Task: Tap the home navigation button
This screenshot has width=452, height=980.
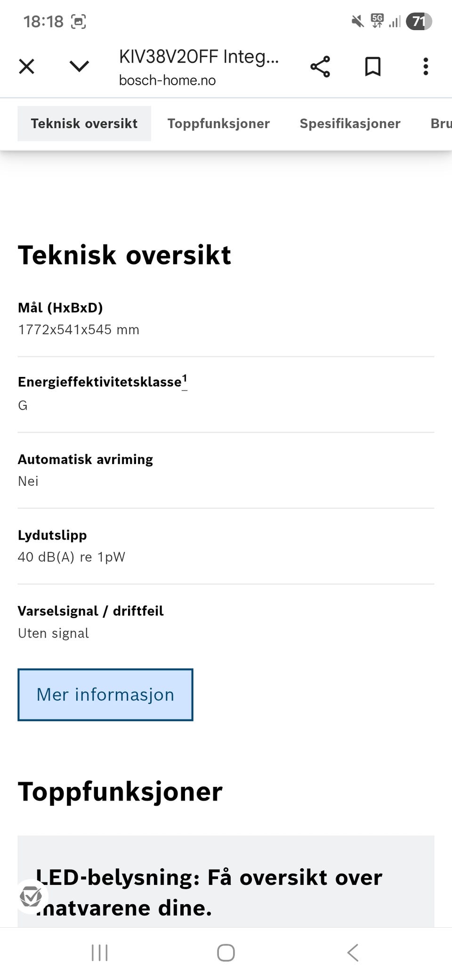Action: click(x=226, y=952)
